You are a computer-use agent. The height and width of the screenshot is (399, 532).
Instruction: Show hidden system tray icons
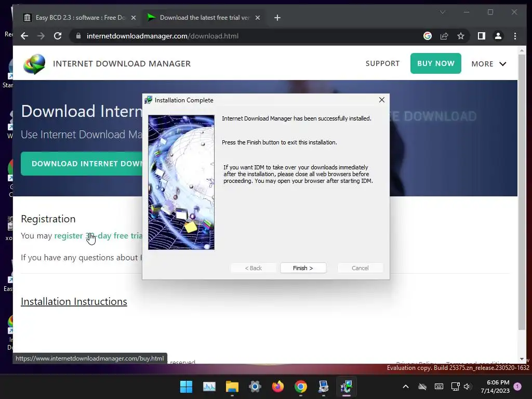[405, 387]
